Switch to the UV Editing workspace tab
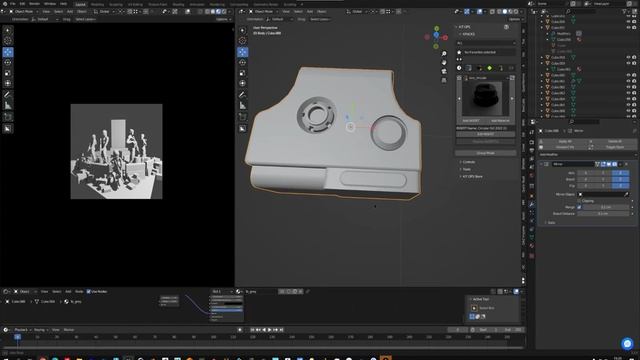640x360 pixels. point(135,4)
